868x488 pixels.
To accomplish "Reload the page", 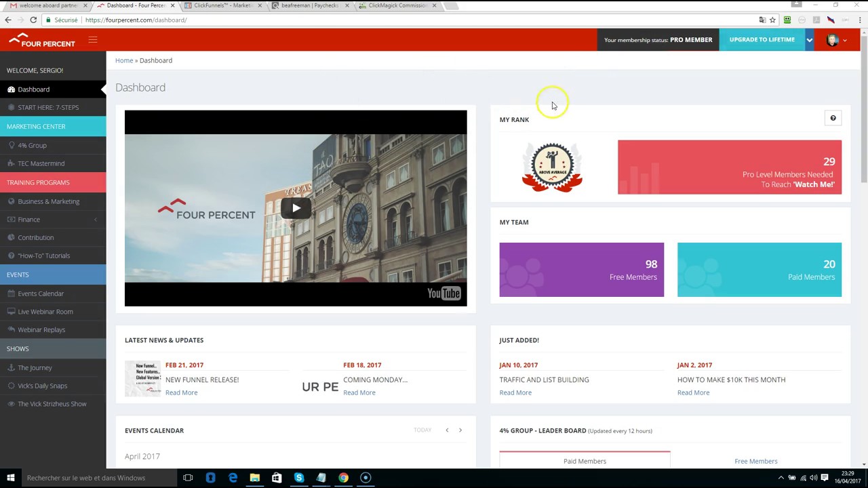I will (33, 20).
